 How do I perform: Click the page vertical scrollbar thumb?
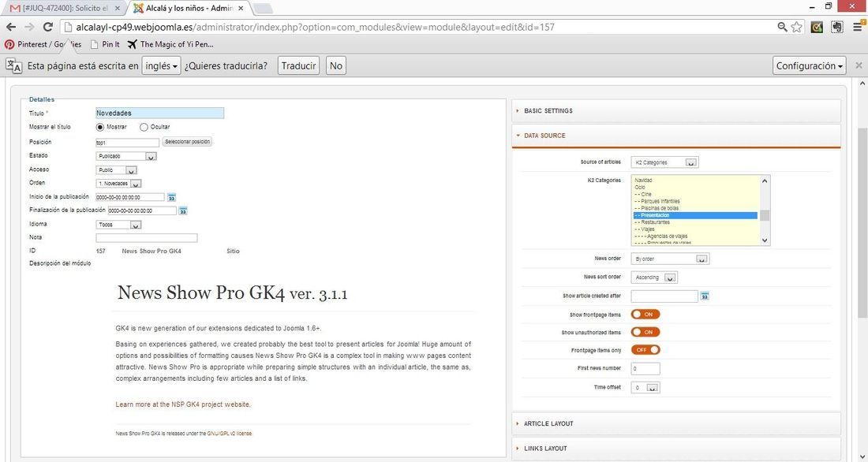862,222
